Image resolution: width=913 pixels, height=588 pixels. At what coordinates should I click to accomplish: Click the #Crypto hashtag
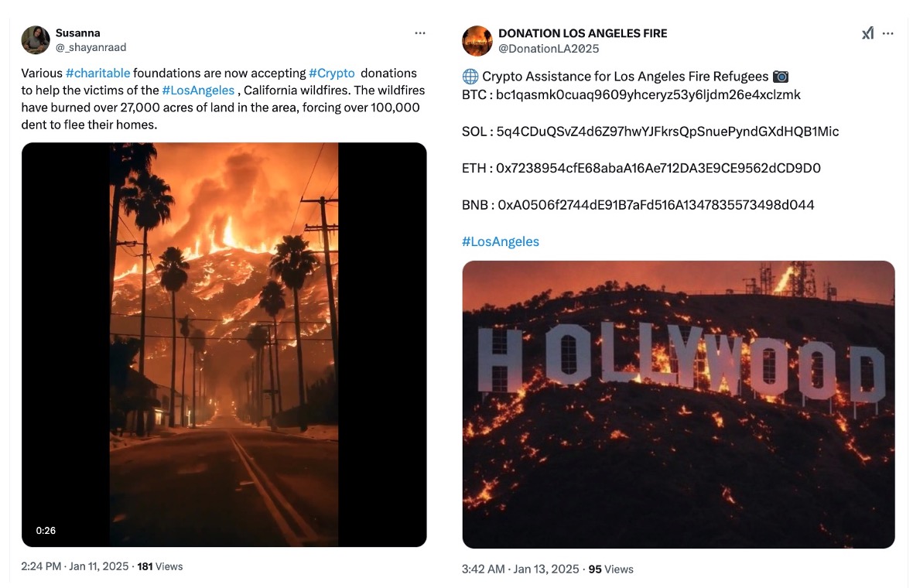coord(331,73)
